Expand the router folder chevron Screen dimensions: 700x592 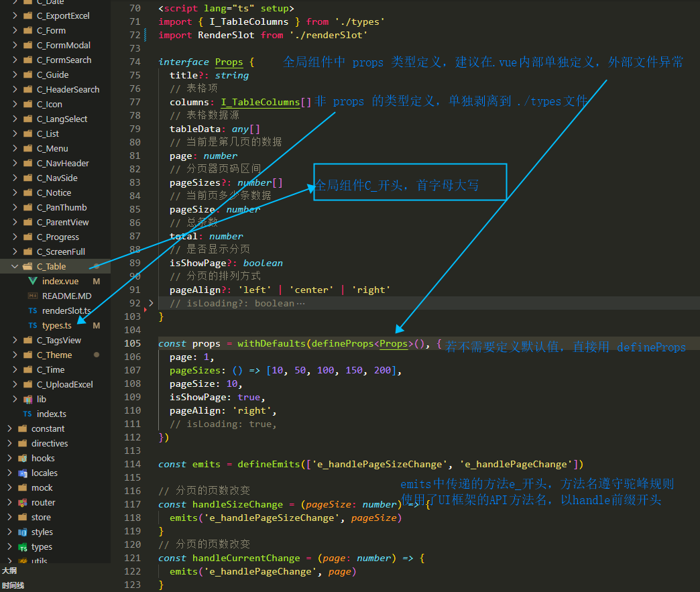click(9, 502)
